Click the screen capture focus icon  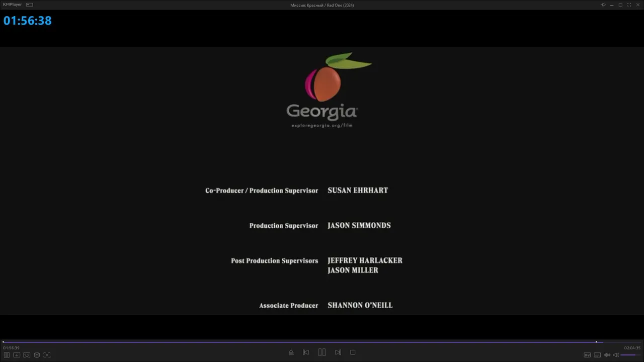(47, 355)
